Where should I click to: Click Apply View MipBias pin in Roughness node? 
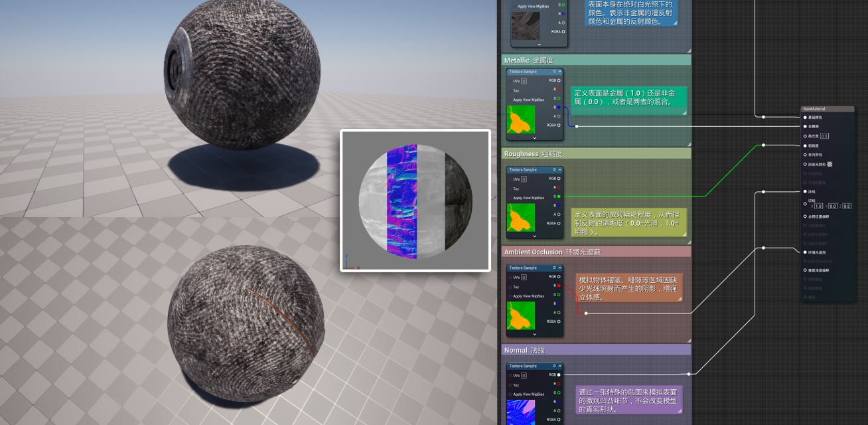tap(509, 198)
